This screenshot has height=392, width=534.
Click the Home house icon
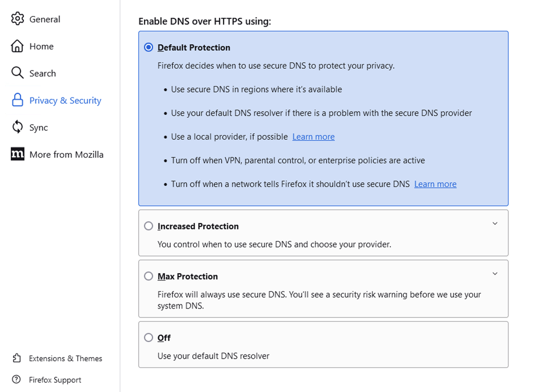(x=17, y=46)
